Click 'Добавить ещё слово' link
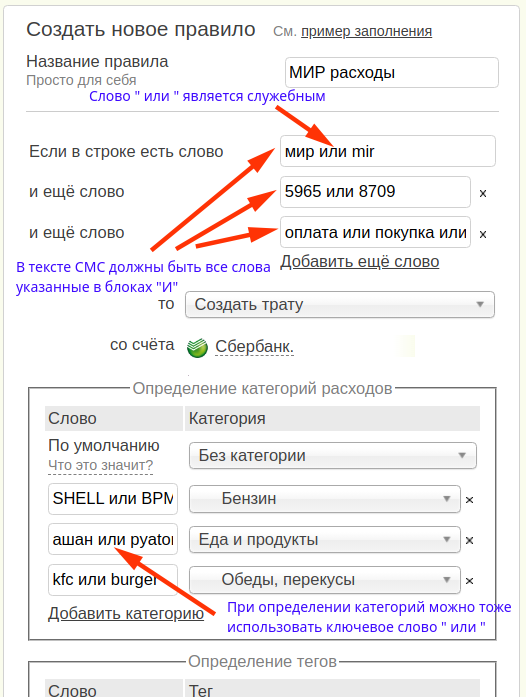This screenshot has width=526, height=697. (360, 262)
